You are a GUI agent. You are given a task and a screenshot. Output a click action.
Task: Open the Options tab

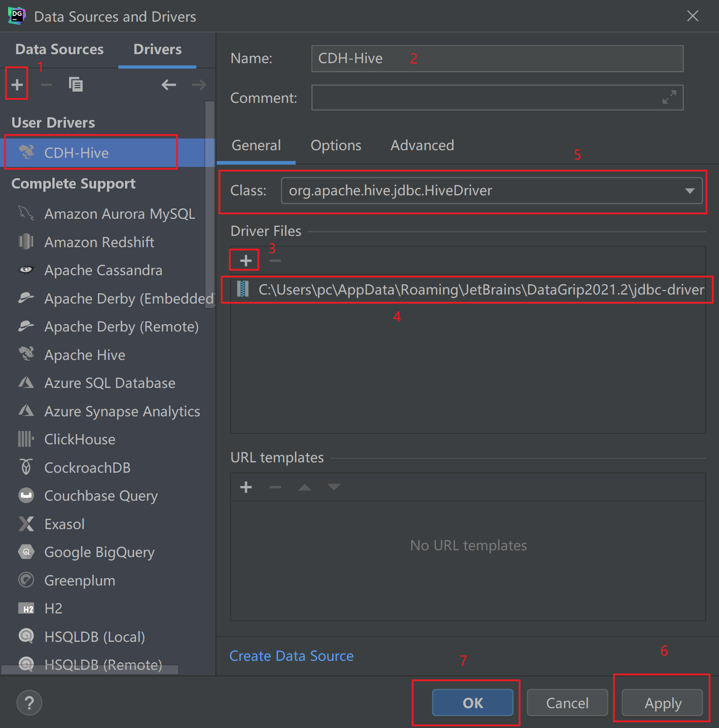pyautogui.click(x=336, y=145)
